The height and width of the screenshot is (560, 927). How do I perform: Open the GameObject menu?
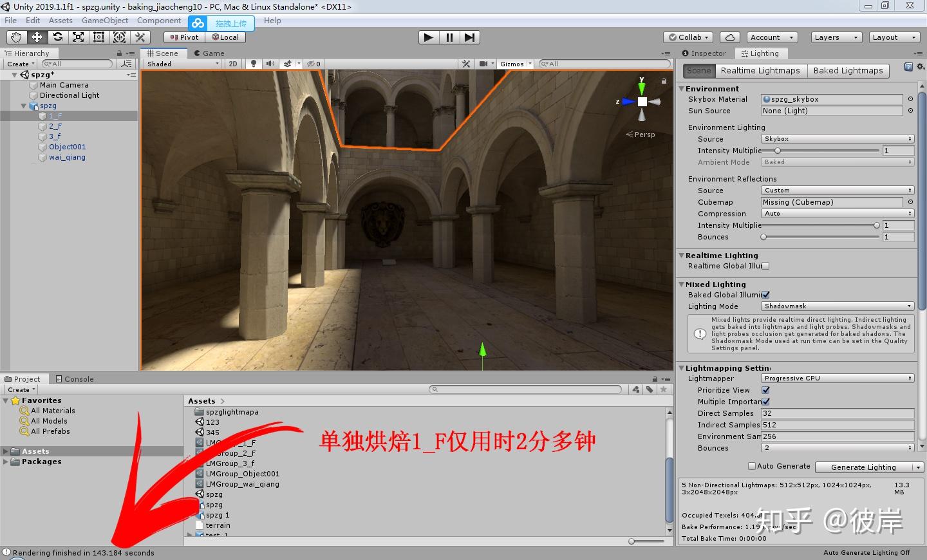click(x=105, y=21)
